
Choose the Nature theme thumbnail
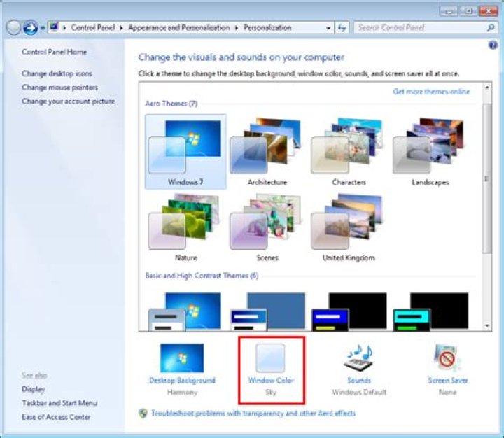[185, 226]
